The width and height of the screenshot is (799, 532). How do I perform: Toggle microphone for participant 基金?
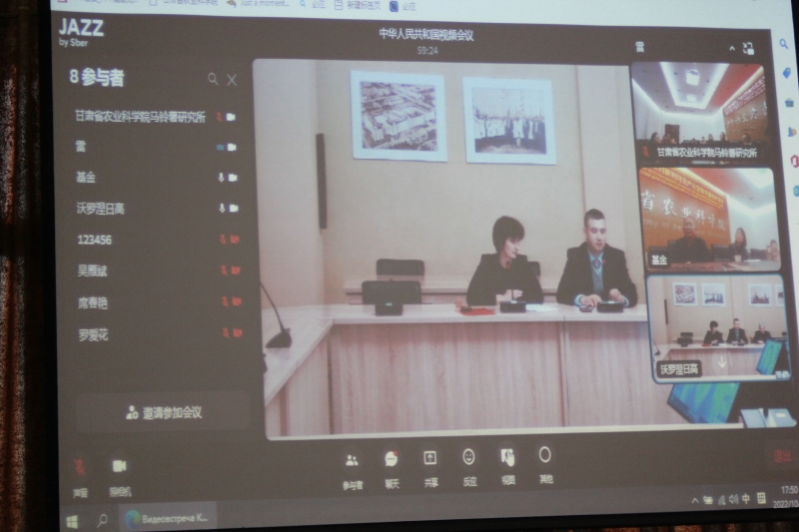point(221,178)
